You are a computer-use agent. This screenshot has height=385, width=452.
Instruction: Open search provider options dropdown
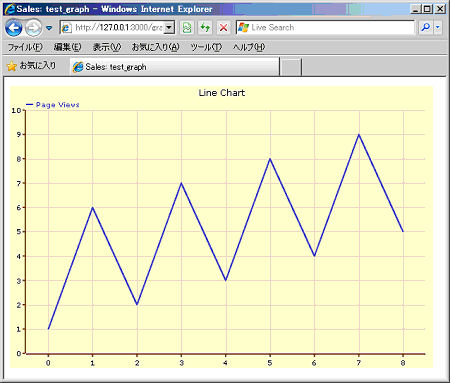(x=438, y=27)
